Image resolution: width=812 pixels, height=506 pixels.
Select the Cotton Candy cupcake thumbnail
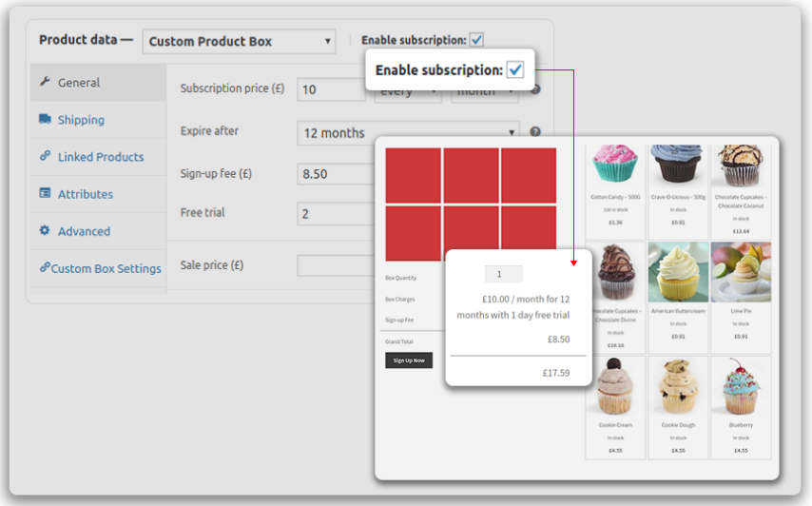[x=615, y=165]
